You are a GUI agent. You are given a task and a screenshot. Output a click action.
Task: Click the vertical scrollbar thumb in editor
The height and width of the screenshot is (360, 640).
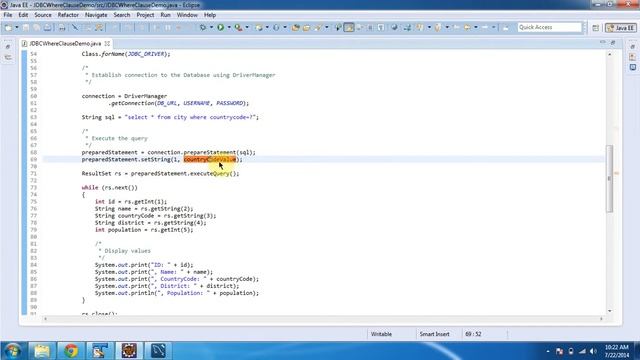click(x=609, y=178)
